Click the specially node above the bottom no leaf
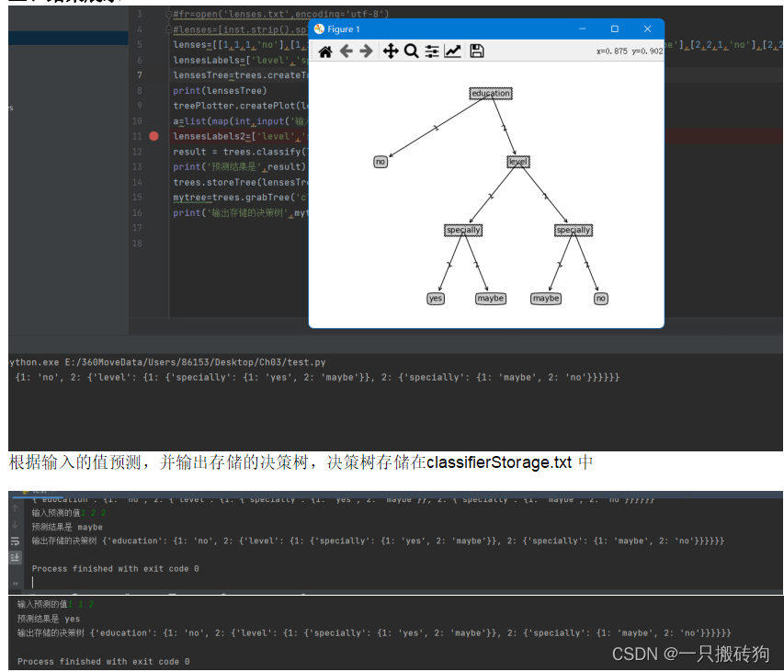Screen dimensions: 784x672 (574, 230)
